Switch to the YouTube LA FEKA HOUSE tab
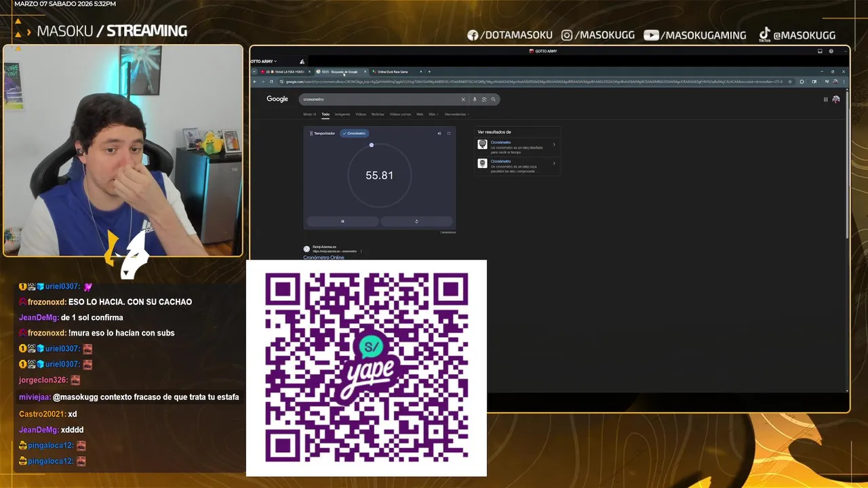 click(x=285, y=71)
